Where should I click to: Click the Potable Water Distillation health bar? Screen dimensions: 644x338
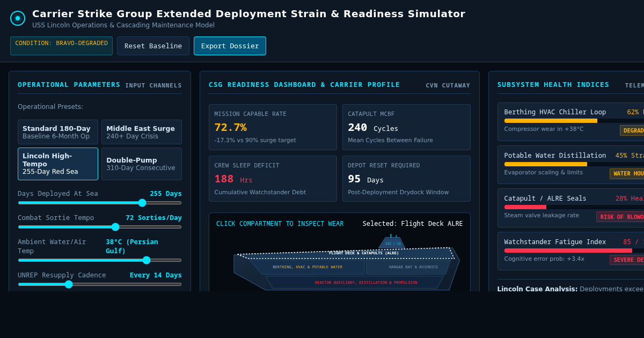tap(574, 164)
